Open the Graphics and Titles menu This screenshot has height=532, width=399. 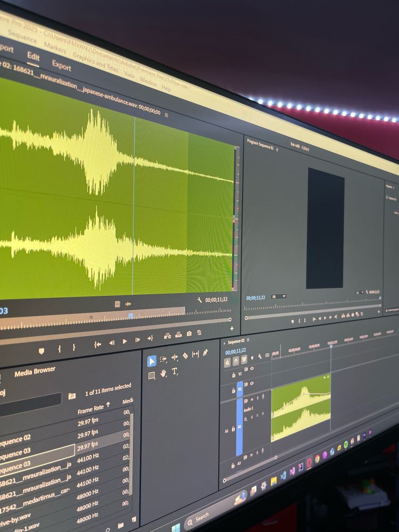click(x=95, y=62)
